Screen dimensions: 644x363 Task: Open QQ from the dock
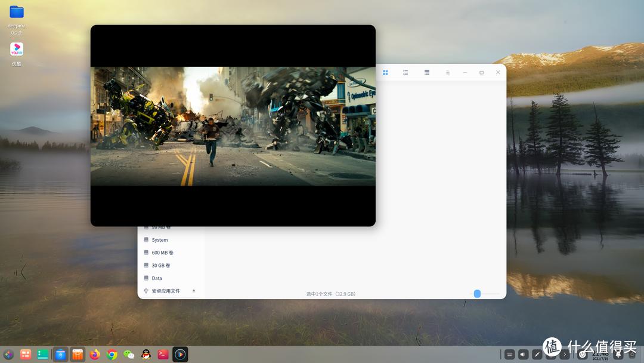coord(145,354)
